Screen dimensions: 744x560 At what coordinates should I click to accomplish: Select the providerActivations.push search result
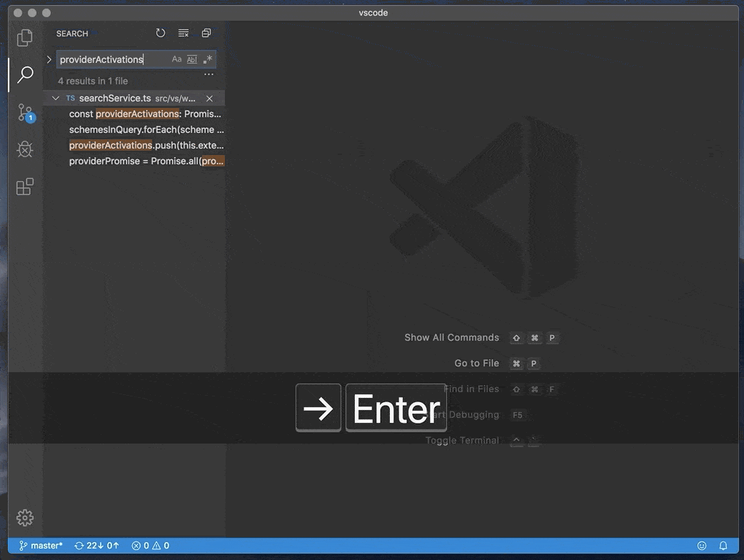[x=143, y=145]
